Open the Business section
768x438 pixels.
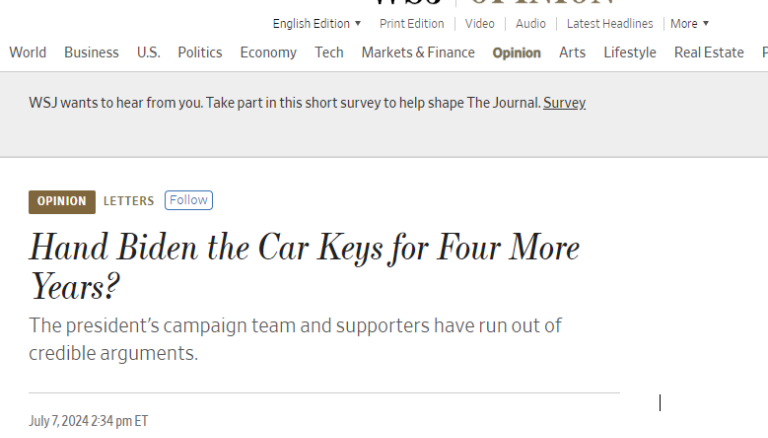click(x=91, y=53)
